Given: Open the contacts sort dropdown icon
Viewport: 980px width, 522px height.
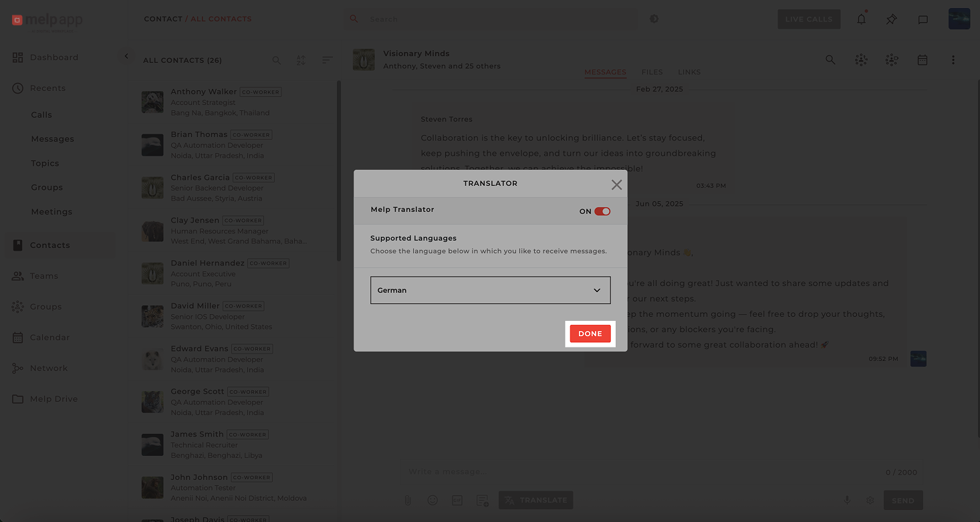Looking at the screenshot, I should [327, 60].
